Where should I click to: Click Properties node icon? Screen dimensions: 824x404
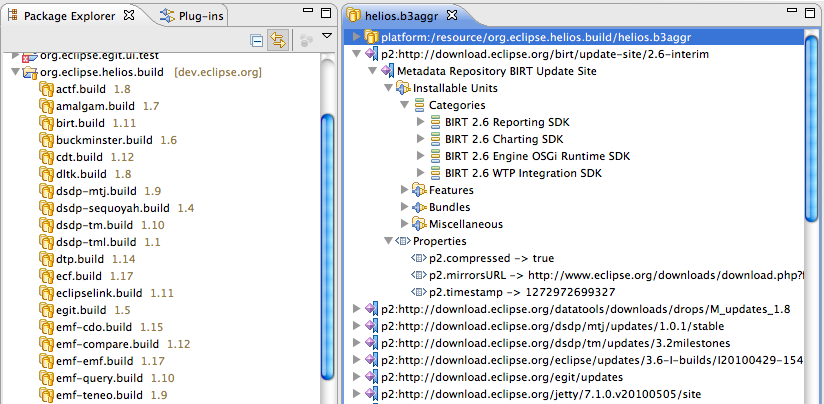tap(403, 241)
